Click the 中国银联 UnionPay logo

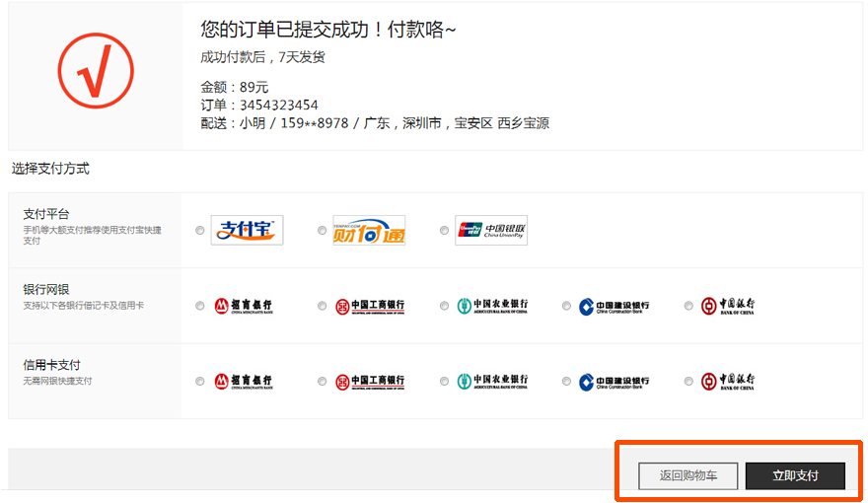tap(491, 230)
